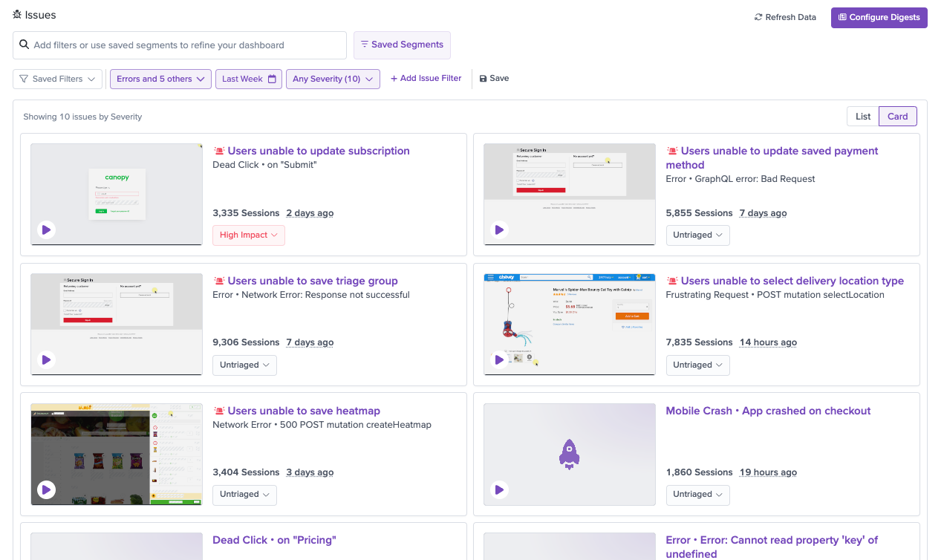Open Untriaged dropdown on save heatmap card
Image resolution: width=944 pixels, height=560 pixels.
click(x=244, y=495)
